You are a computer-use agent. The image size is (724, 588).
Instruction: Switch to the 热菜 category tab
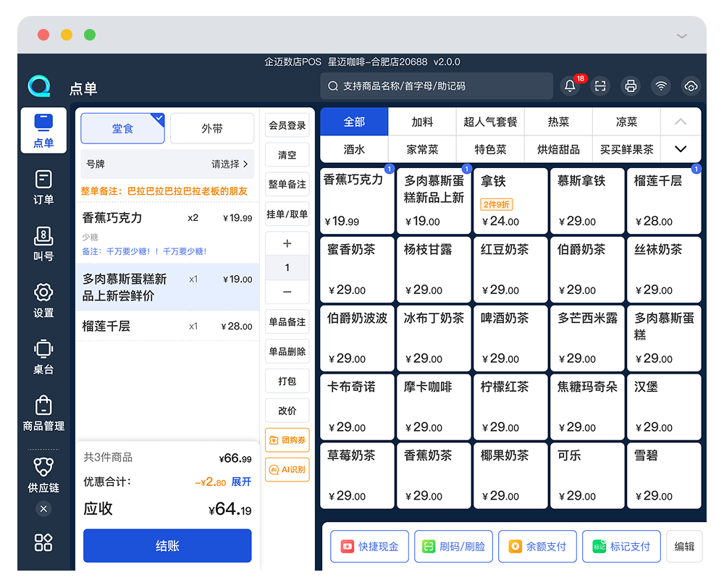pyautogui.click(x=558, y=122)
